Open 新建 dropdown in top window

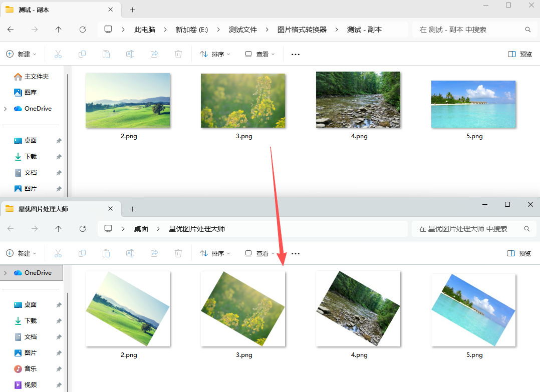22,54
